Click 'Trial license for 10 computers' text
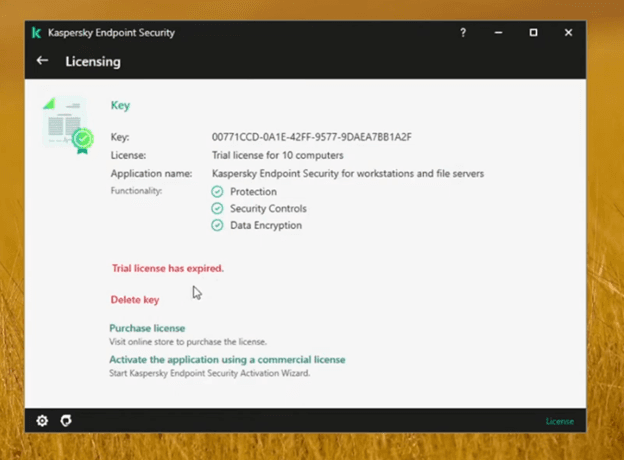This screenshot has width=624, height=460. click(x=277, y=155)
